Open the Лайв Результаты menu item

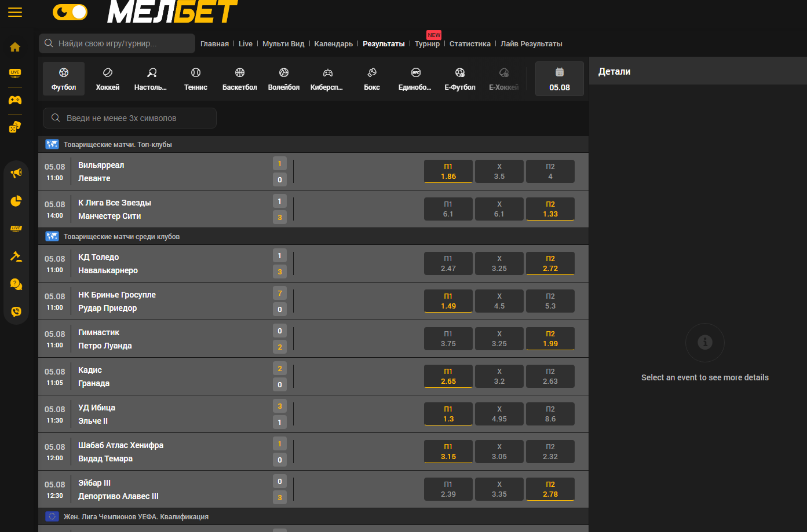(531, 44)
